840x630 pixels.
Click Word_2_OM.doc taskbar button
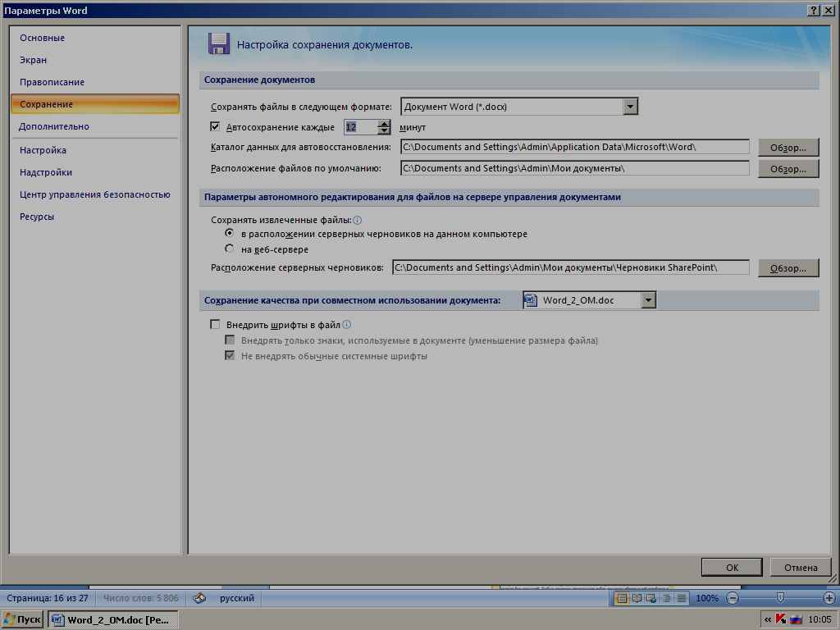pos(113,620)
